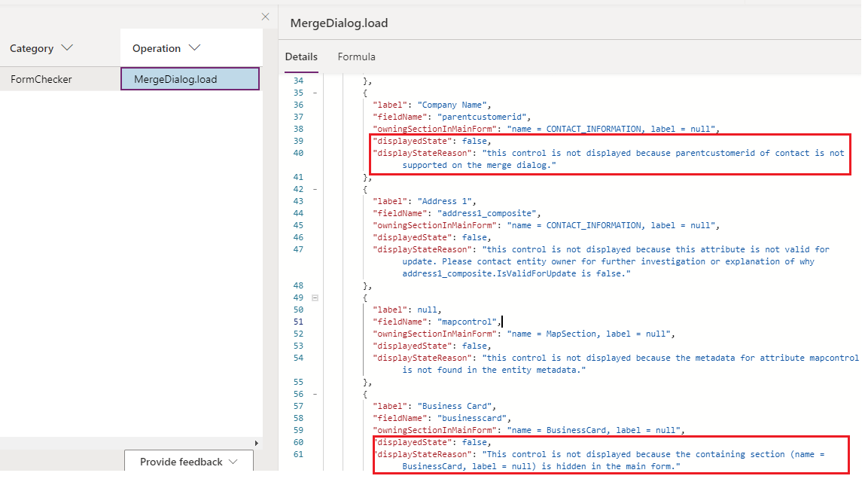Collapse the Business Card block at line 56
The height and width of the screenshot is (482, 868).
pyautogui.click(x=313, y=394)
